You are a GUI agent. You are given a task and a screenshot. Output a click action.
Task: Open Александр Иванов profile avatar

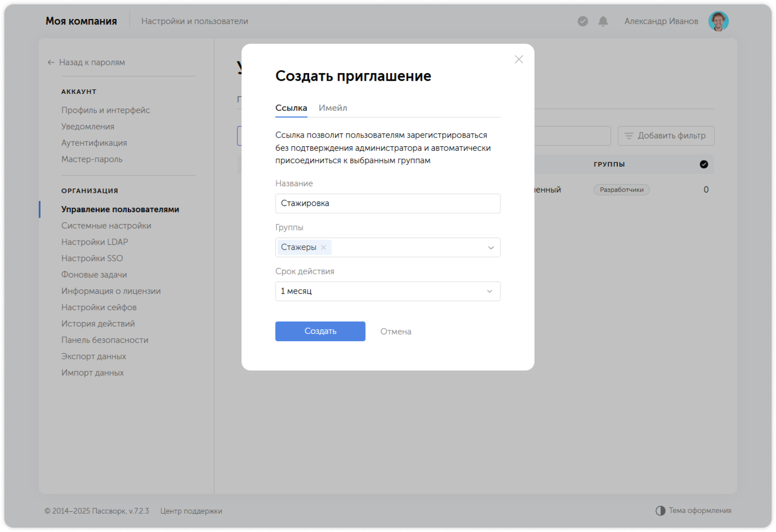pyautogui.click(x=718, y=21)
